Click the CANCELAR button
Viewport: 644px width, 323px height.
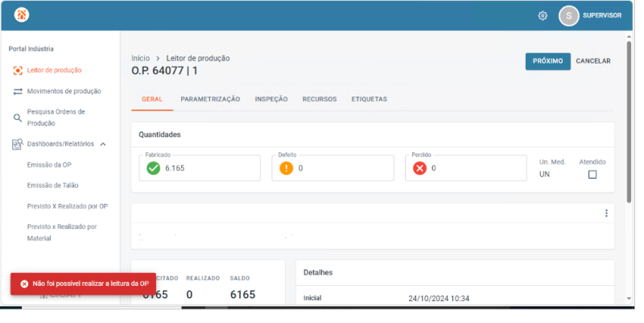coord(593,61)
